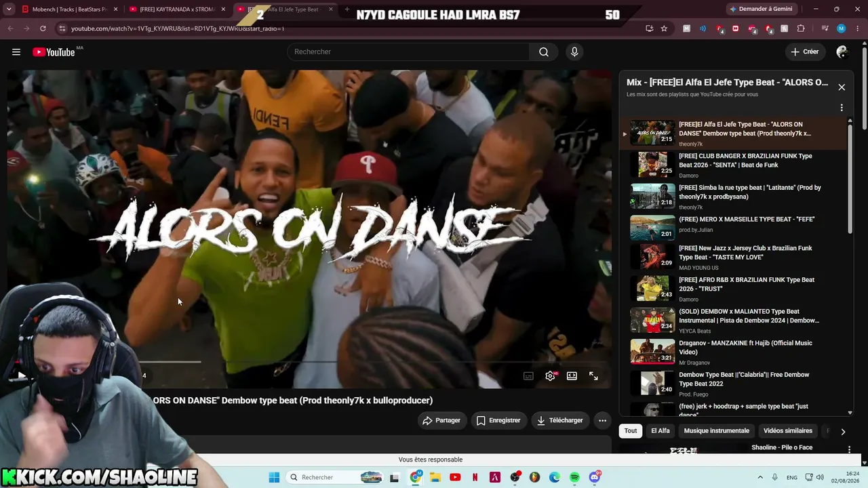Image resolution: width=868 pixels, height=488 pixels.
Task: Click the browser address bar URL
Action: pyautogui.click(x=178, y=28)
